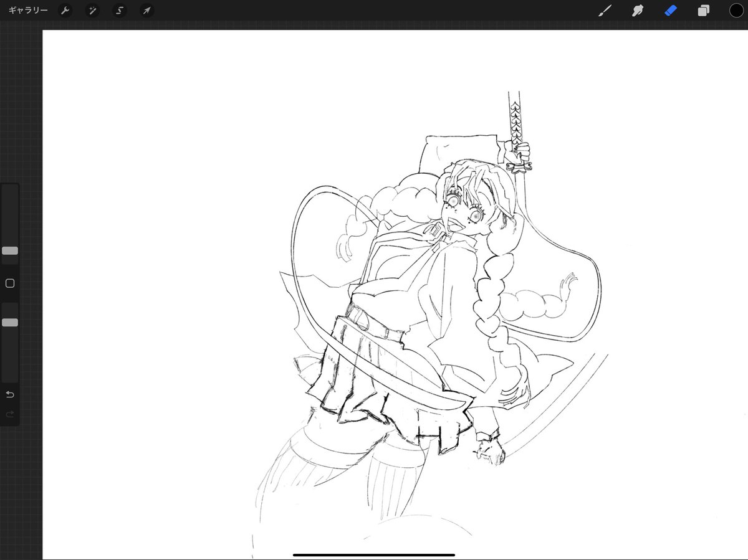This screenshot has width=748, height=560.
Task: Select the Smudge finger tool
Action: pyautogui.click(x=638, y=11)
